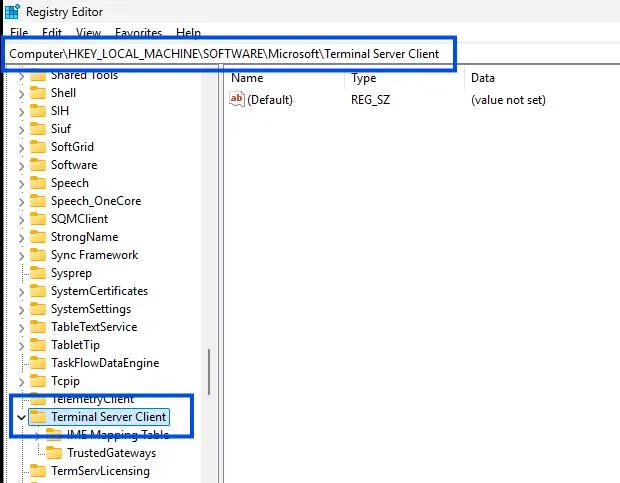
Task: Select the SQMClient key in tree
Action: click(x=79, y=219)
